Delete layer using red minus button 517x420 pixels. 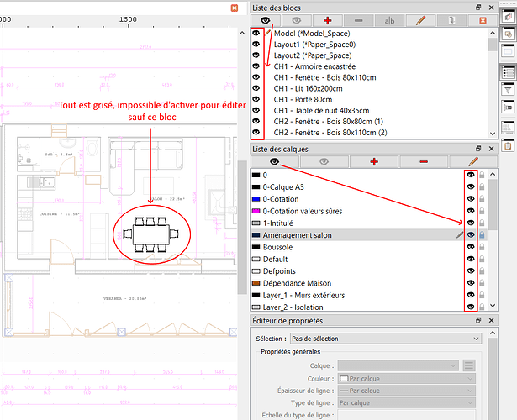423,160
